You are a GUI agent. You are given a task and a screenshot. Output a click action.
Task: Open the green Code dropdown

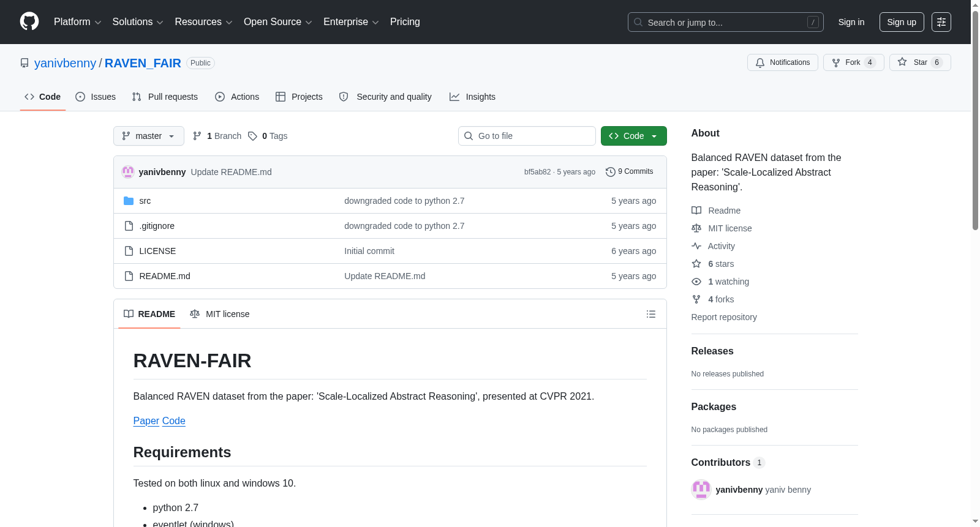[x=634, y=136]
